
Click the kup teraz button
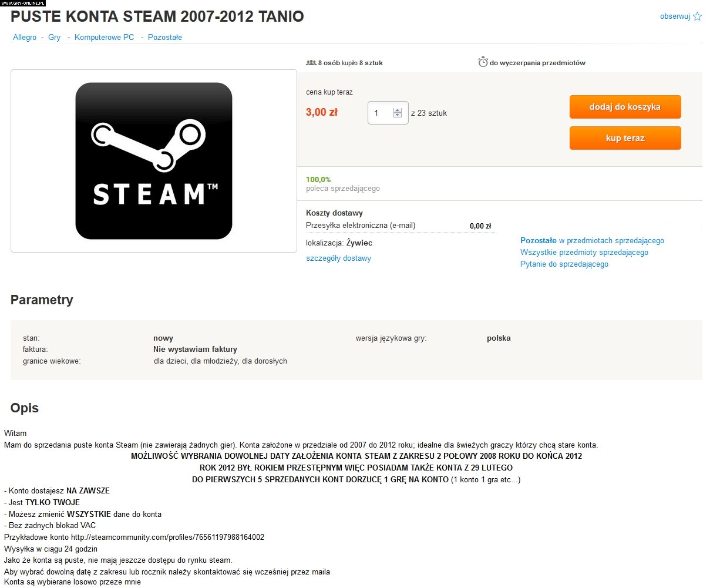tap(625, 138)
